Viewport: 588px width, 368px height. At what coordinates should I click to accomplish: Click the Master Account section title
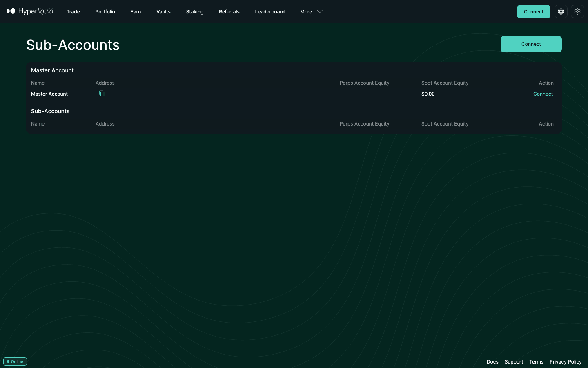52,70
